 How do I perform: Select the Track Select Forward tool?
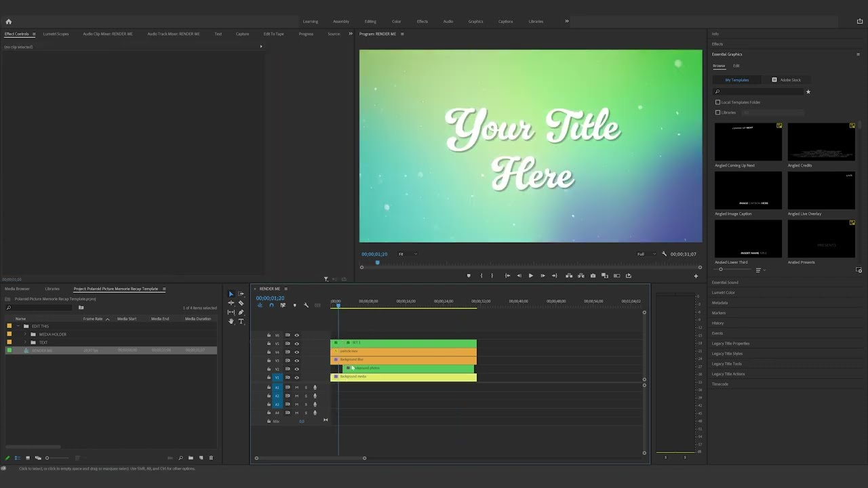tap(241, 294)
